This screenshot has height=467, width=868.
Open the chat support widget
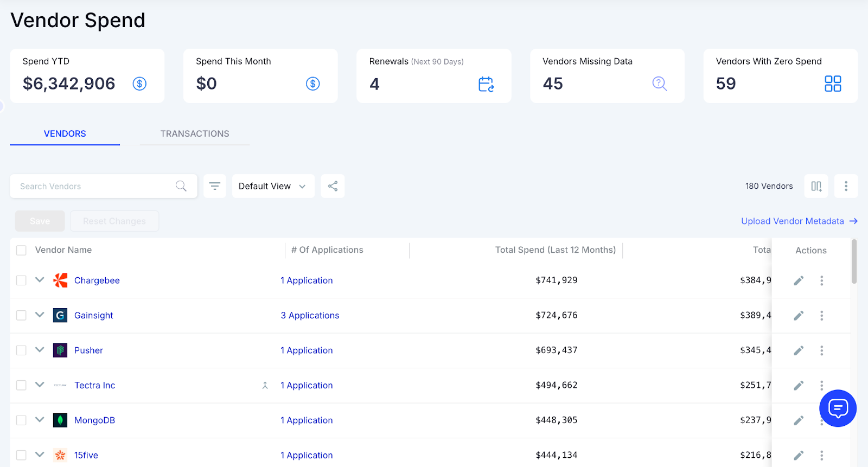[x=838, y=408]
